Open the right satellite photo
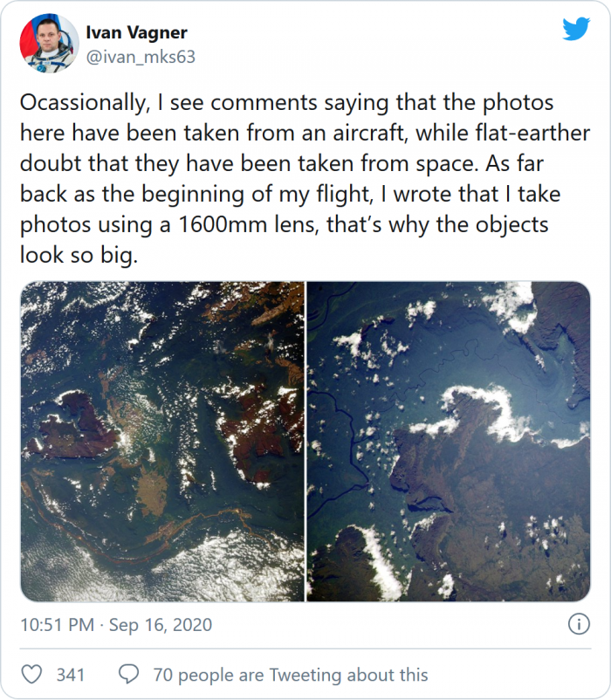Image resolution: width=611 pixels, height=700 pixels. pyautogui.click(x=449, y=441)
